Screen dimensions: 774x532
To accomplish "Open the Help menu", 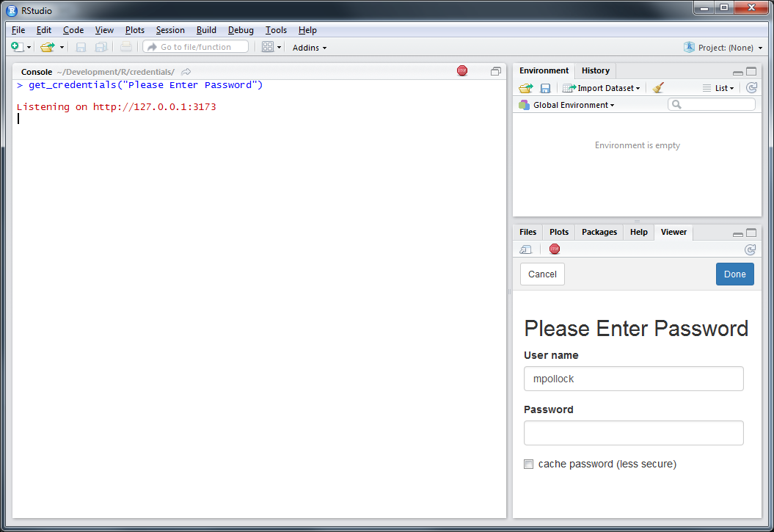I will point(307,30).
